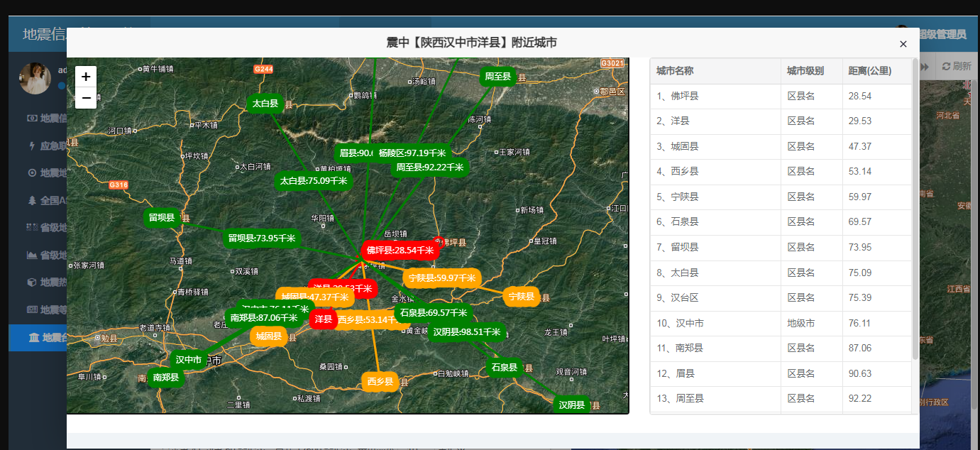
Task: Select table row 12、眉县
Action: click(x=781, y=373)
